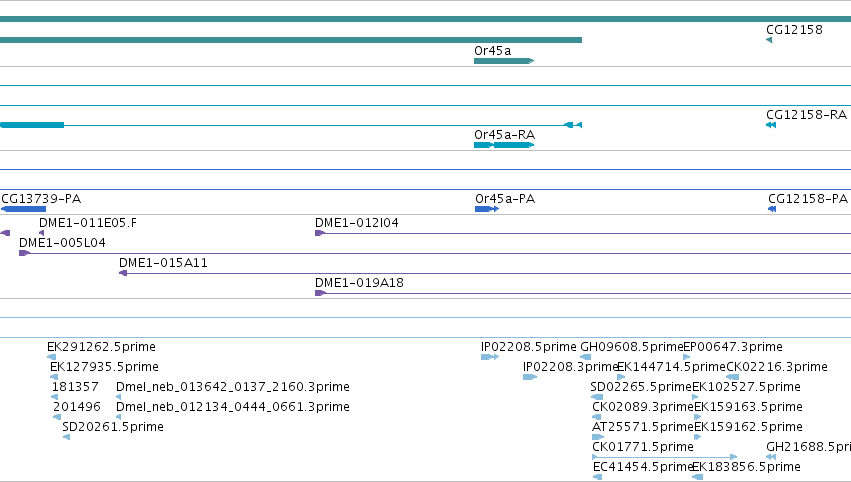
Task: Select the IP02208.3prime EST glyph
Action: (x=530, y=377)
